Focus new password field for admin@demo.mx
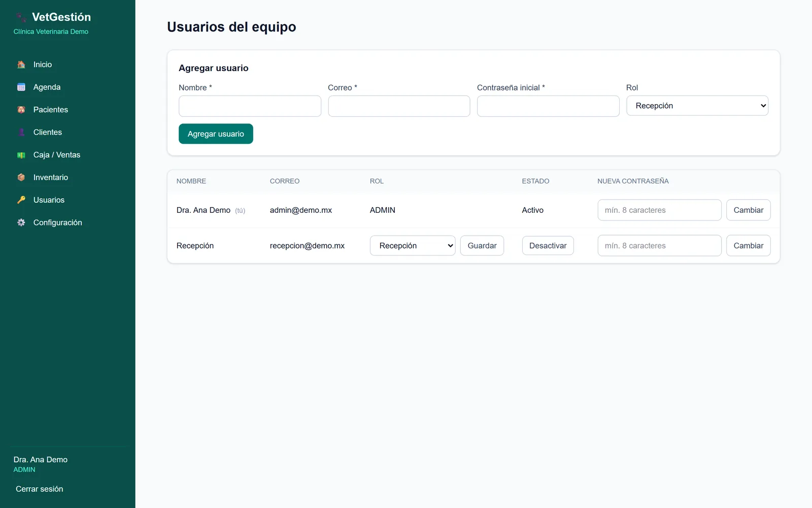This screenshot has width=812, height=508. coord(659,210)
